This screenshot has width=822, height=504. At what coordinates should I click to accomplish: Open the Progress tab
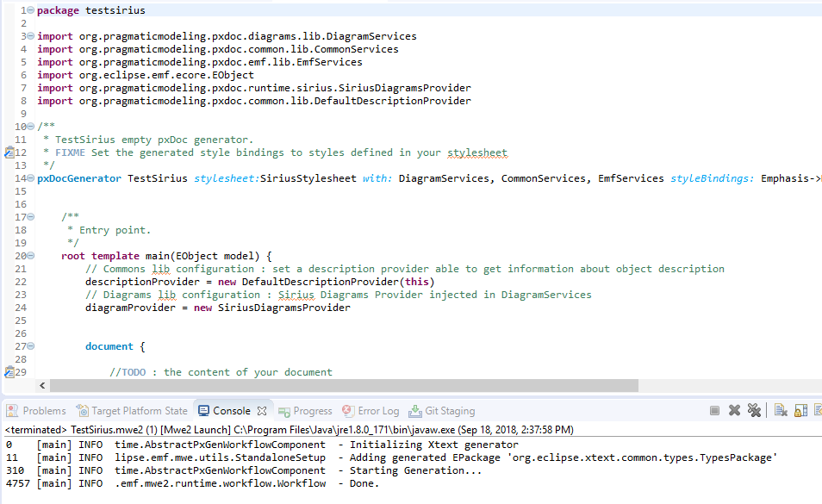[305, 411]
